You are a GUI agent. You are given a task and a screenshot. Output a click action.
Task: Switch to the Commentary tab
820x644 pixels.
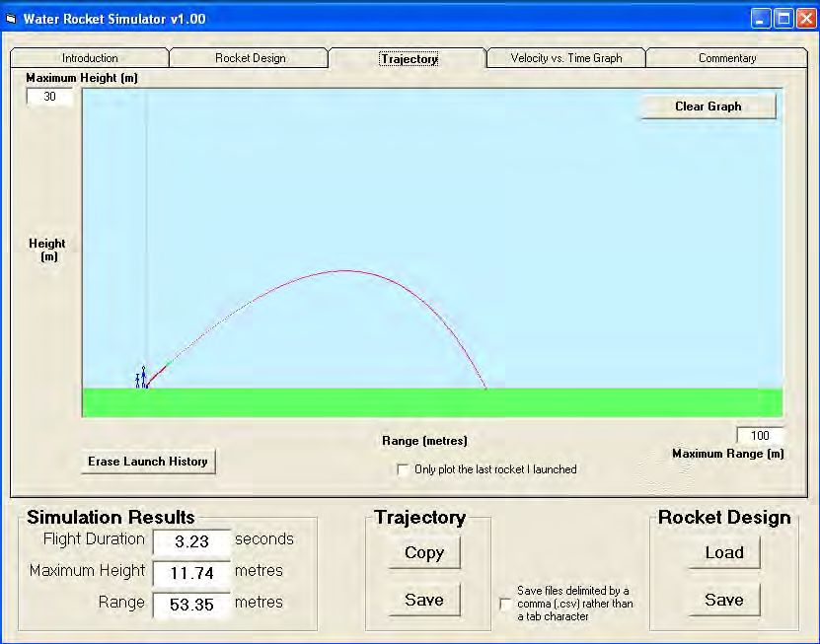pos(727,58)
